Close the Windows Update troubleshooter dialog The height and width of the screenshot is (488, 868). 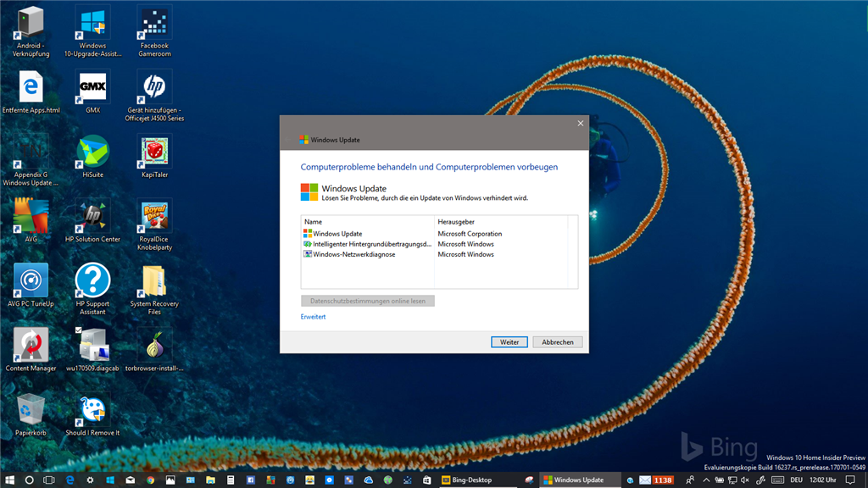pyautogui.click(x=580, y=124)
